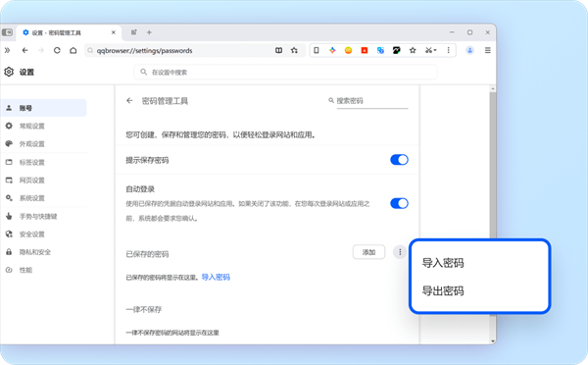Expand the sidebar double-chevron icon

(x=7, y=50)
